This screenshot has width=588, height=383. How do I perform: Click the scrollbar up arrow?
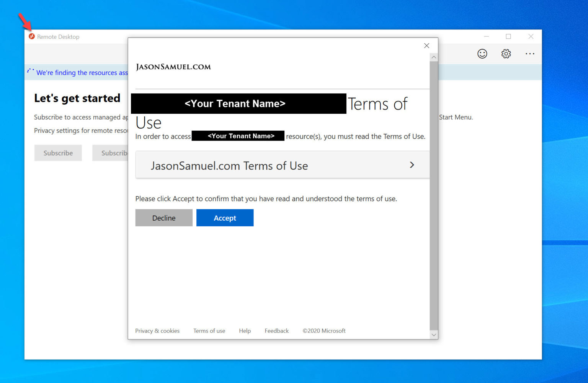click(x=433, y=57)
